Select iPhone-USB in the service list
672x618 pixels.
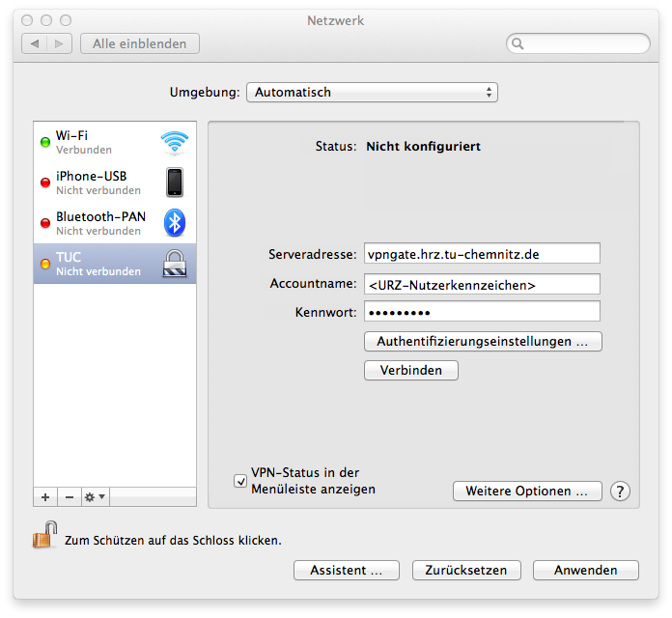[x=97, y=183]
